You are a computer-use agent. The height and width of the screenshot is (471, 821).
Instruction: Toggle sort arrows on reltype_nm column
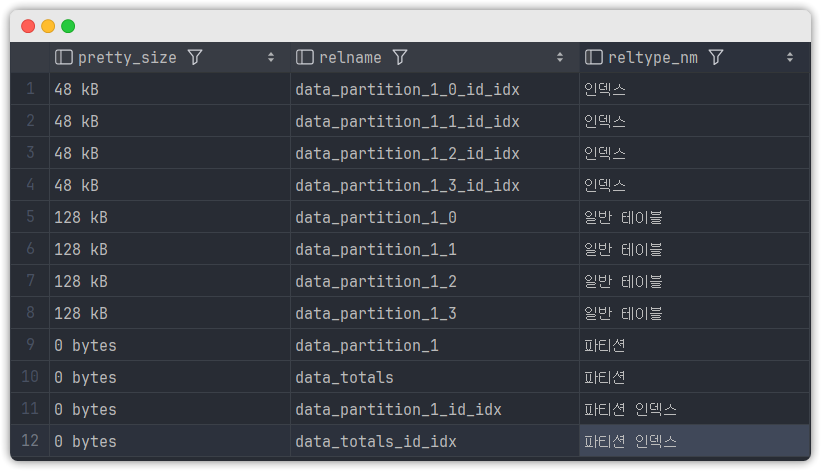coord(790,57)
